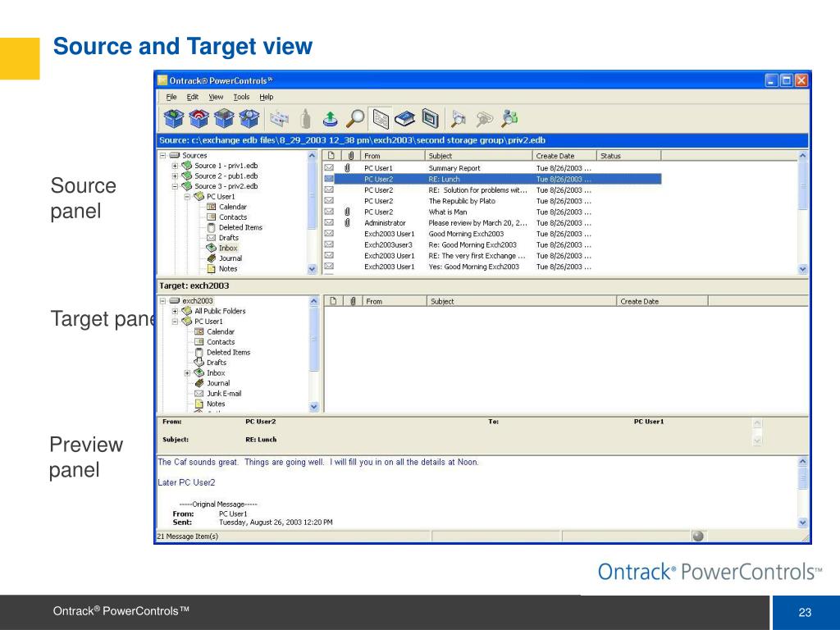Viewport: 840px width, 630px height.
Task: Collapse the Sources root node
Action: (163, 155)
